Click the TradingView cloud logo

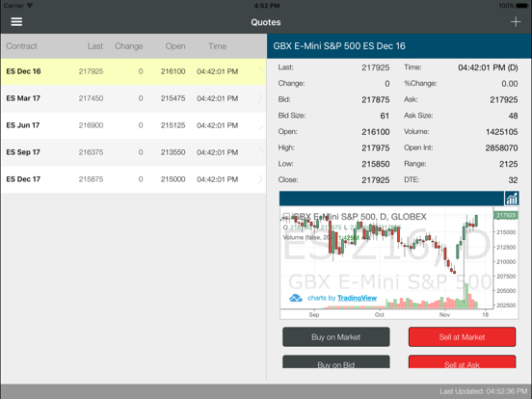click(x=296, y=298)
